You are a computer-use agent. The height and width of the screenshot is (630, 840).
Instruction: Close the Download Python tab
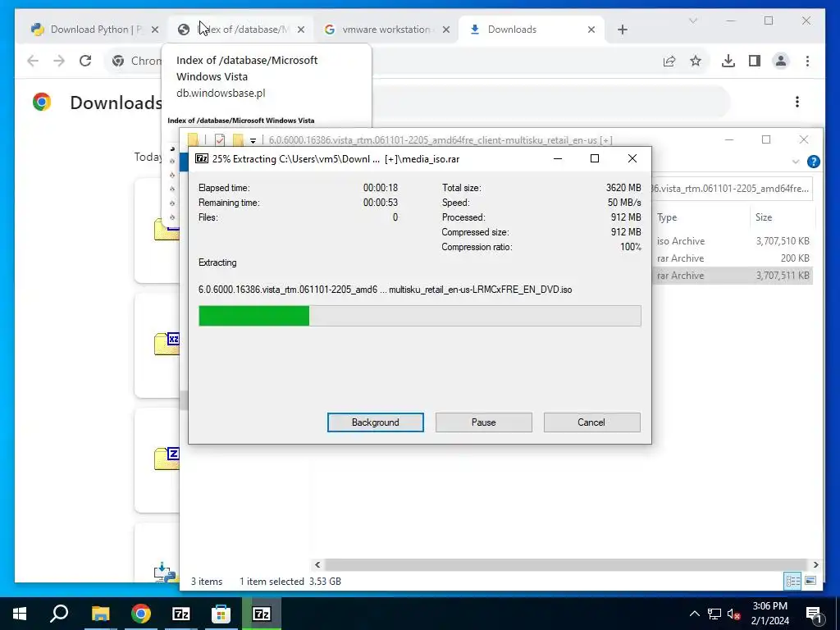pyautogui.click(x=155, y=30)
